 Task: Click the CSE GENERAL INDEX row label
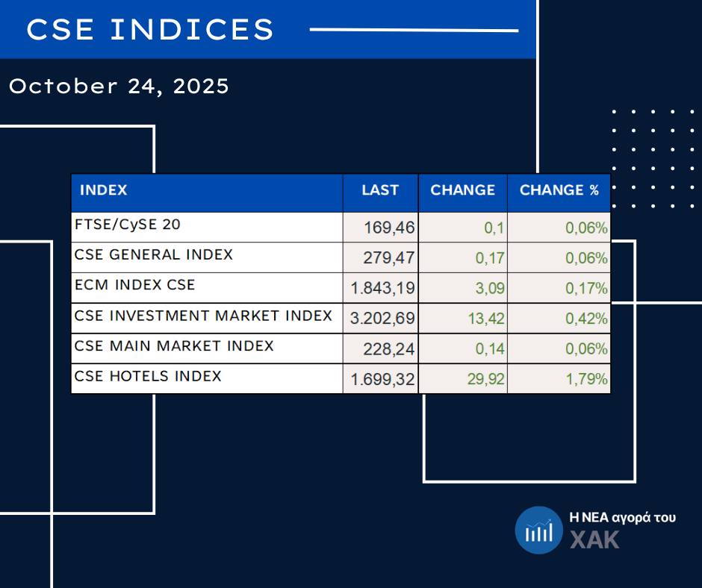click(x=154, y=254)
